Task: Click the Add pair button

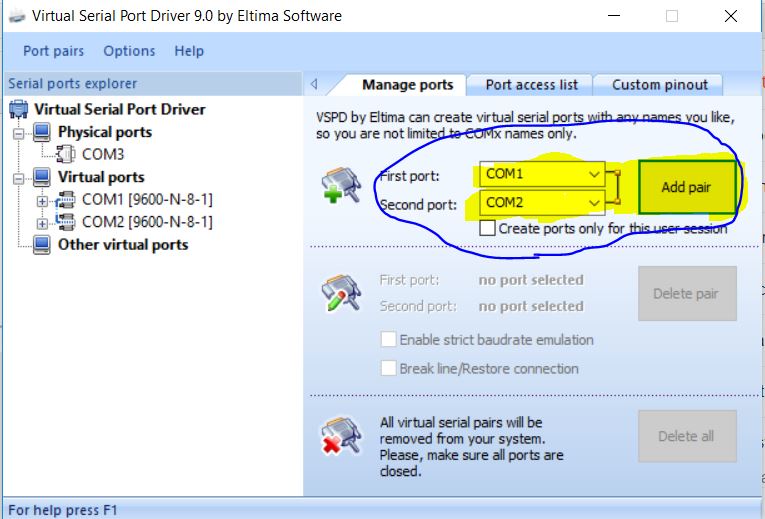Action: (x=687, y=187)
